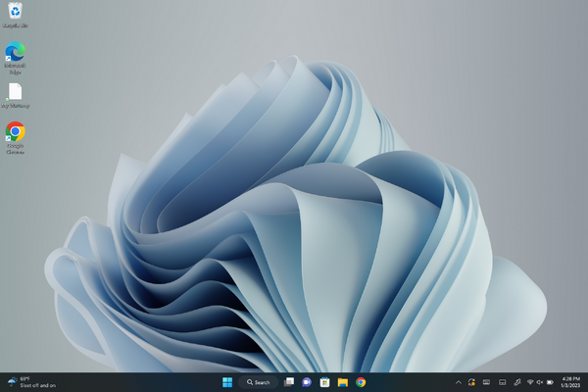This screenshot has width=588, height=392.
Task: Open the weather widget showing sleet
Action: point(32,382)
